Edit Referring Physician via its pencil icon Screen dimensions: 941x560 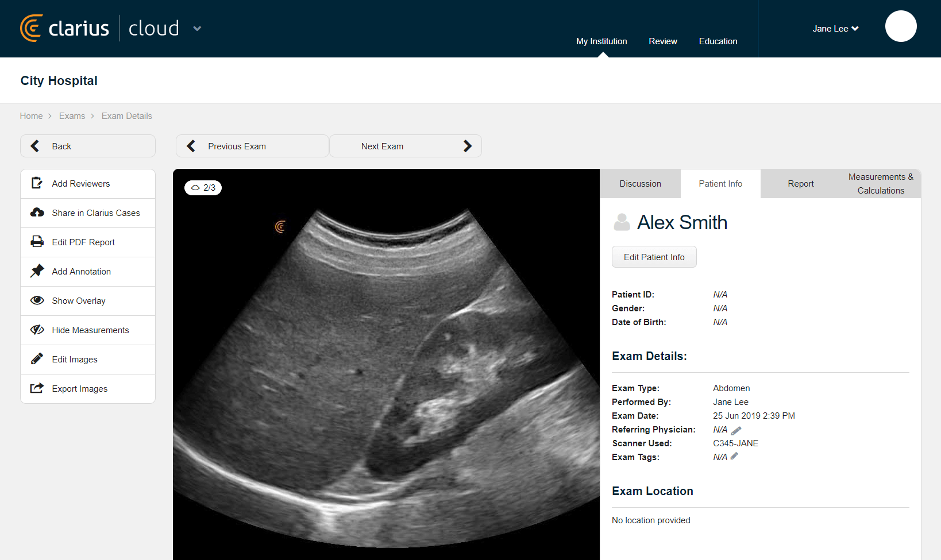pos(736,429)
